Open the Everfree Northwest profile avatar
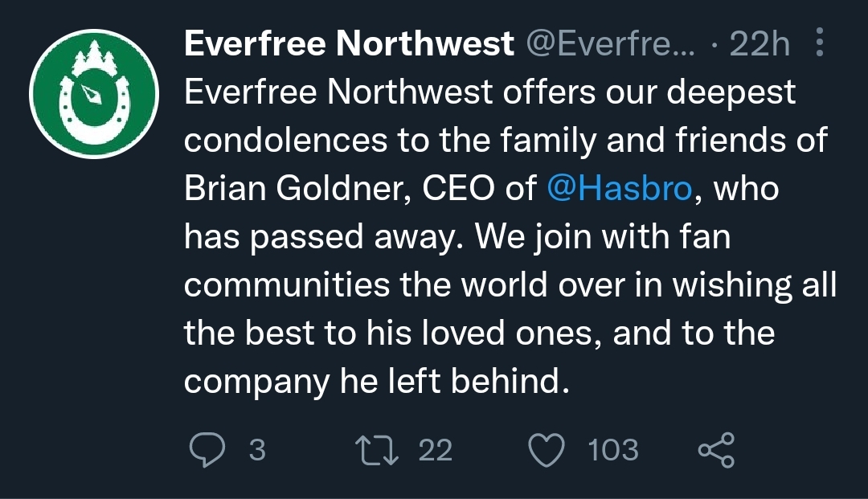 point(94,93)
